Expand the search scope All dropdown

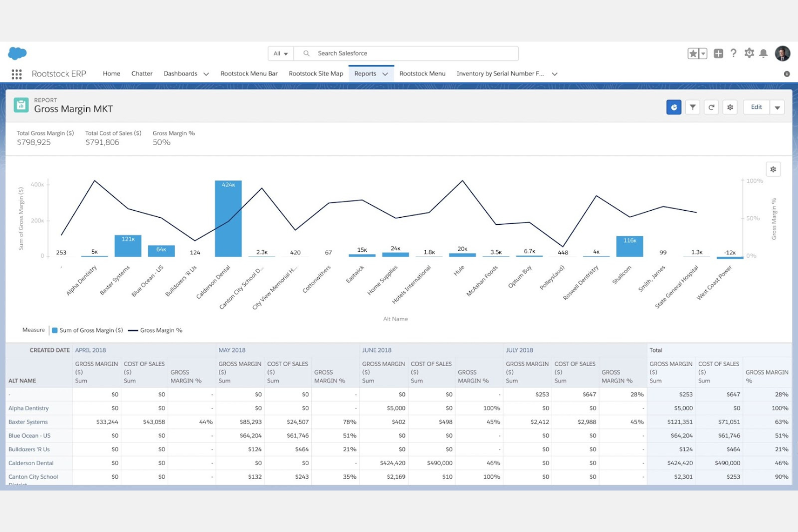[280, 53]
